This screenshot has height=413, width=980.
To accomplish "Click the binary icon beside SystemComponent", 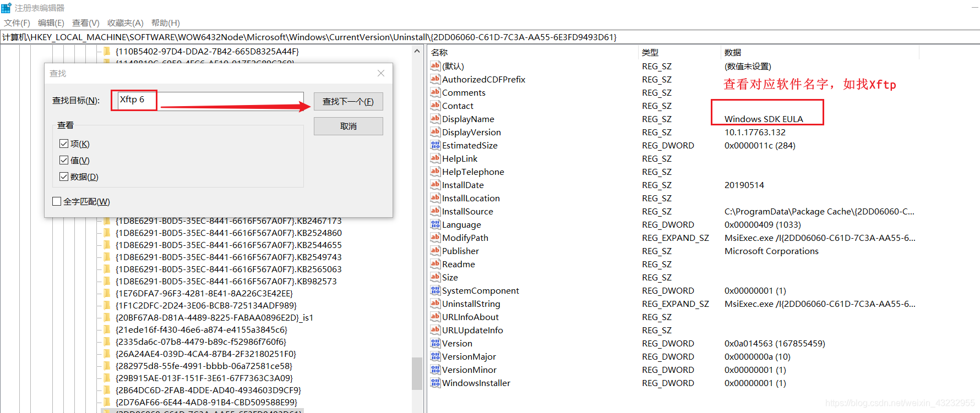I will [x=435, y=290].
